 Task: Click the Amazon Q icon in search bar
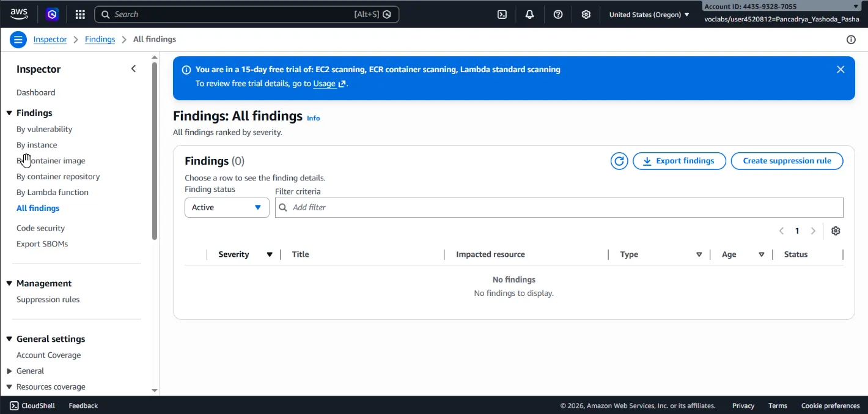[387, 14]
